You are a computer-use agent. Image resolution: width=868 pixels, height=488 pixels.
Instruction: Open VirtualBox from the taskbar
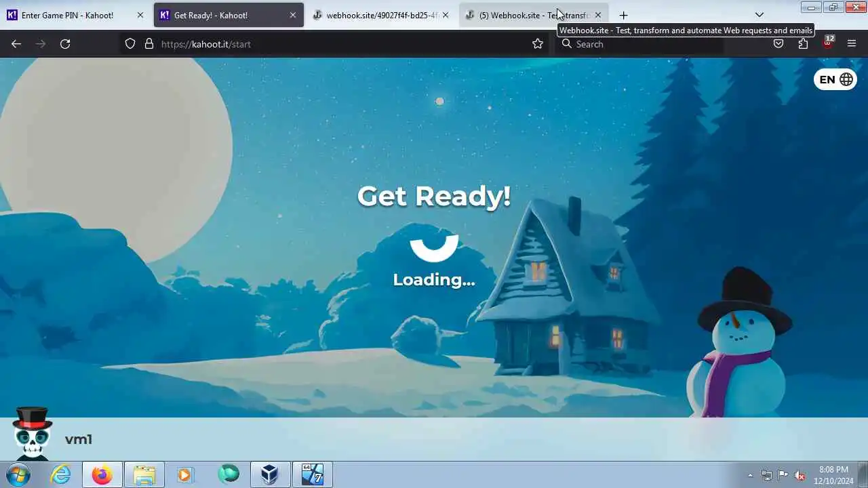[270, 474]
